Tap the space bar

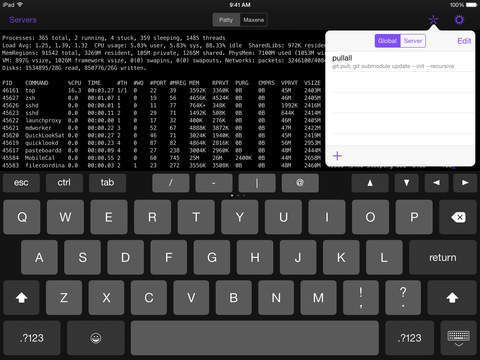point(255,338)
